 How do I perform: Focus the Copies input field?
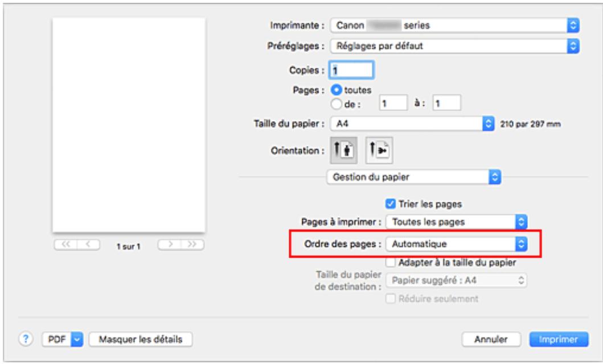(x=351, y=71)
